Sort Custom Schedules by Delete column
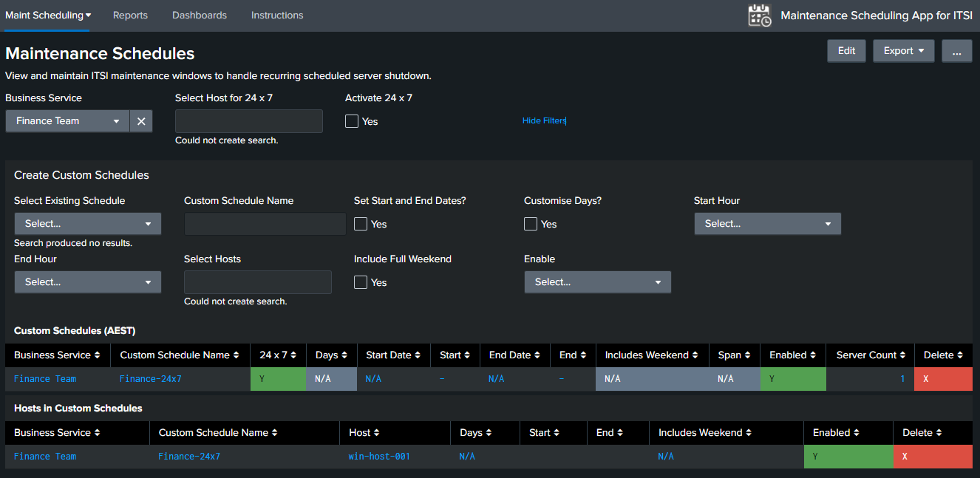 [943, 355]
